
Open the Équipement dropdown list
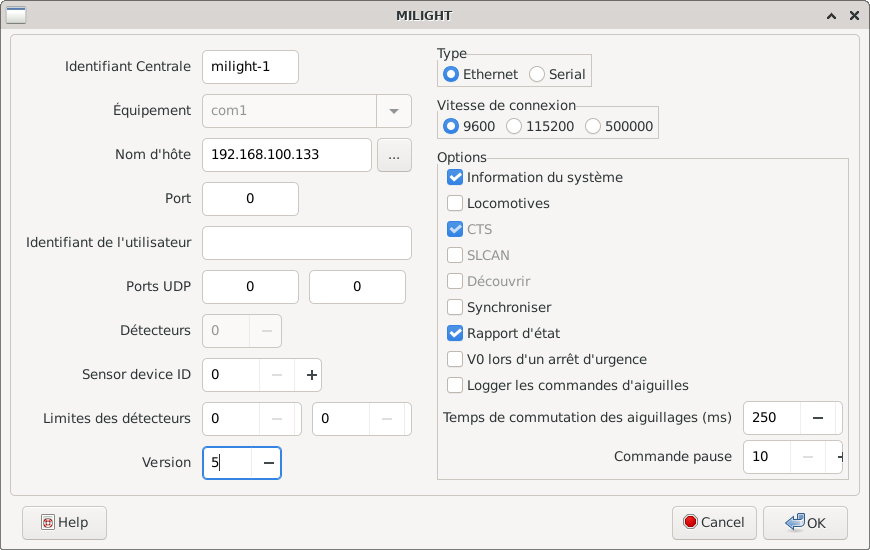pyautogui.click(x=393, y=111)
